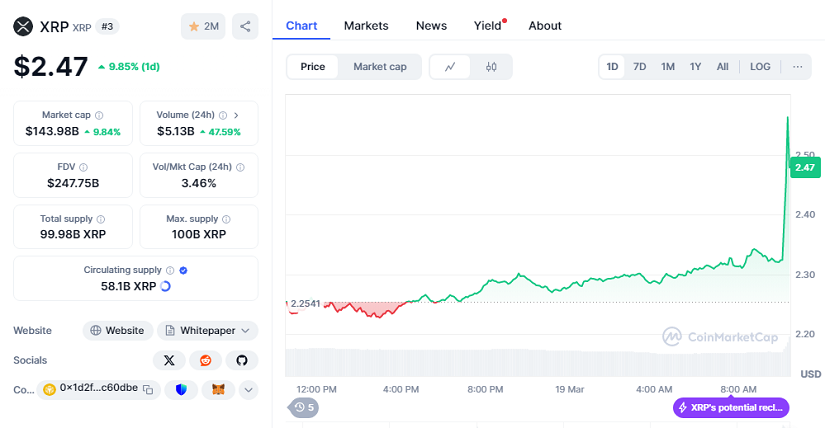Select the 7D time range
Viewport: 825px width, 428px height.
(640, 67)
